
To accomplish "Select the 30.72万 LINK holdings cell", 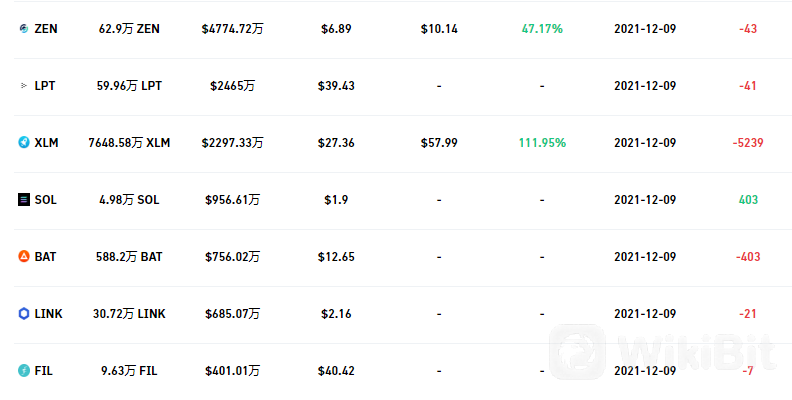I will click(129, 314).
